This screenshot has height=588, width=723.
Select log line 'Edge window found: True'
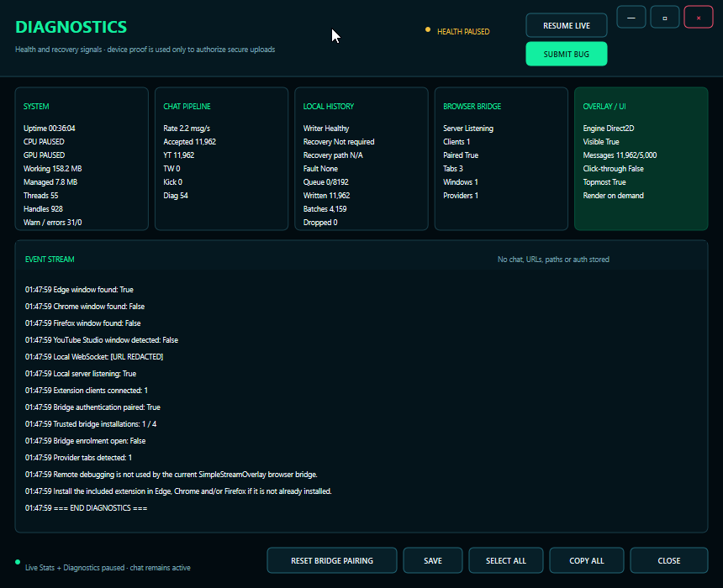pos(79,290)
